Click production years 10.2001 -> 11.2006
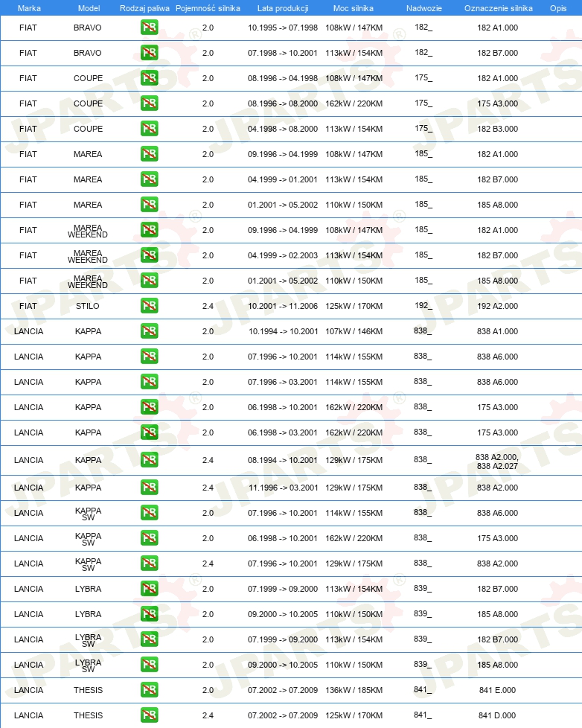Screen dimensions: 582x728 coord(283,306)
